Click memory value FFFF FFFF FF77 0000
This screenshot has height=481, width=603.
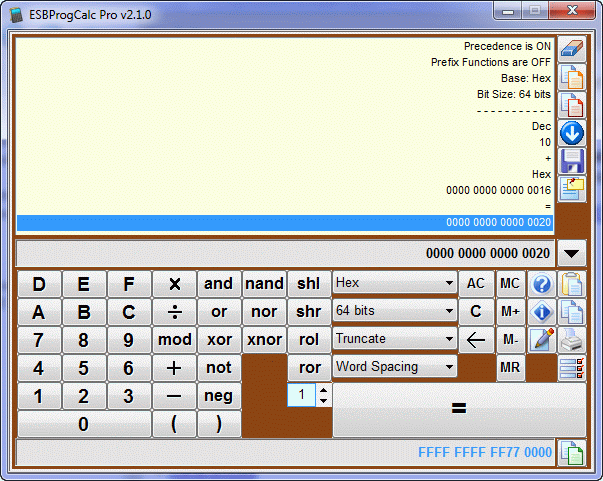pyautogui.click(x=485, y=453)
